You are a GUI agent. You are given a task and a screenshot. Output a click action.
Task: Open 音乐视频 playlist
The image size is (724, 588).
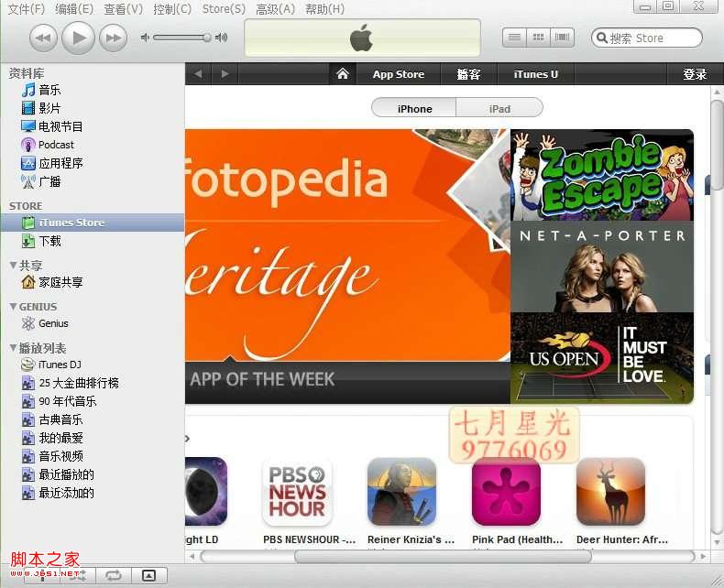pos(51,456)
